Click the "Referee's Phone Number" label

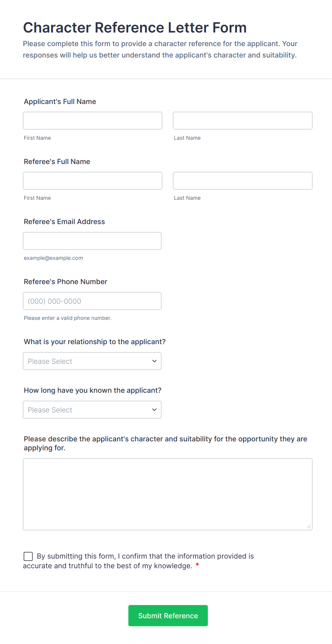click(x=65, y=282)
